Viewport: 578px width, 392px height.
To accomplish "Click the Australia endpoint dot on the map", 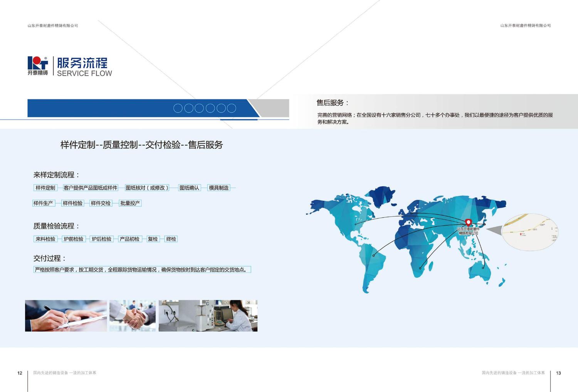I will (483, 268).
